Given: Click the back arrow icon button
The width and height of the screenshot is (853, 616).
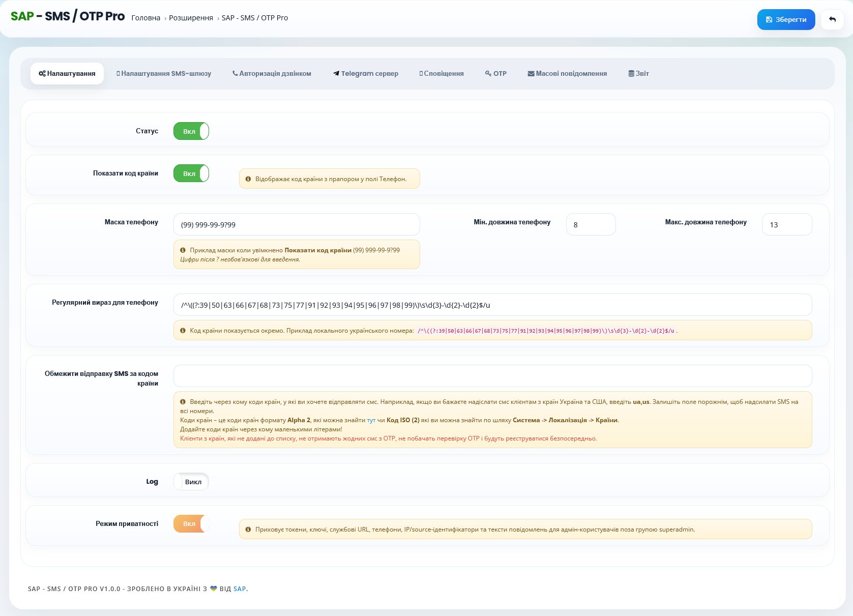Looking at the screenshot, I should click(832, 19).
